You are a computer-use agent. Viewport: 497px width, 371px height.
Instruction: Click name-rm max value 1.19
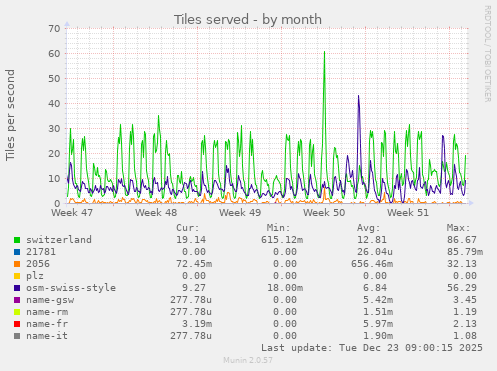(465, 312)
